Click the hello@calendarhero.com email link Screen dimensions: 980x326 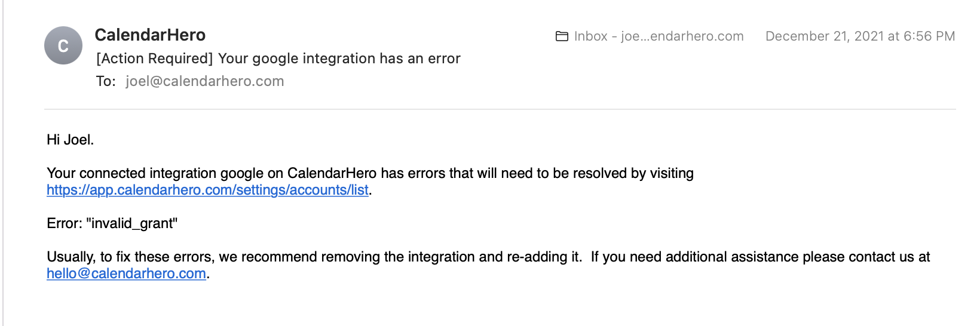point(126,273)
